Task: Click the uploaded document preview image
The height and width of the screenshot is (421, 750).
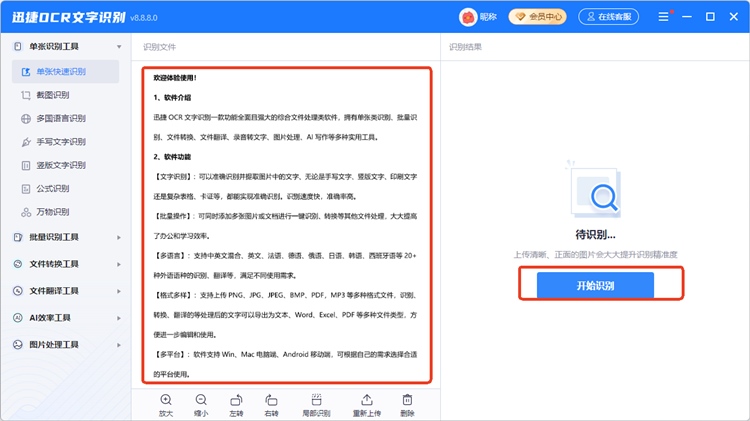Action: [x=287, y=225]
